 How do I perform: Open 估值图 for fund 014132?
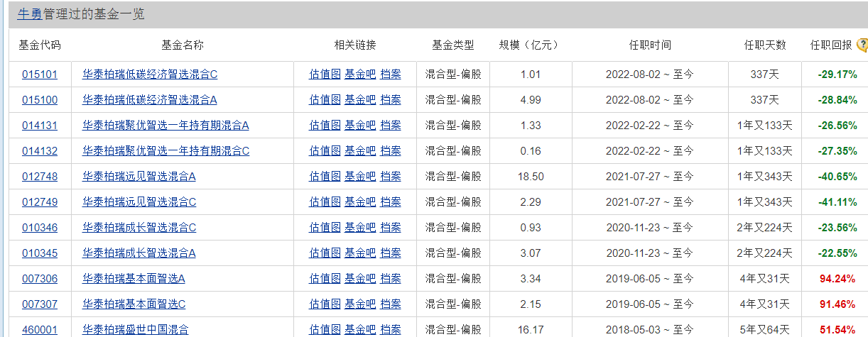(x=325, y=150)
